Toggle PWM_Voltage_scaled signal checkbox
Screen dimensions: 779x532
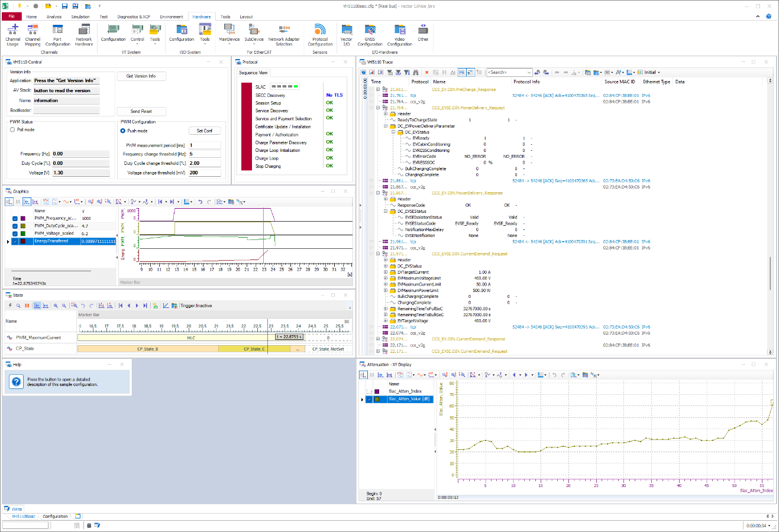pyautogui.click(x=15, y=233)
